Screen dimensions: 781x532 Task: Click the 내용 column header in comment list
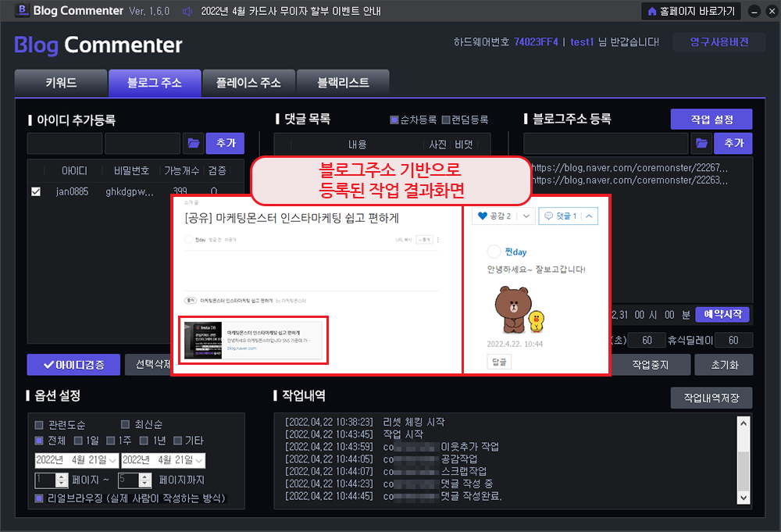(357, 145)
